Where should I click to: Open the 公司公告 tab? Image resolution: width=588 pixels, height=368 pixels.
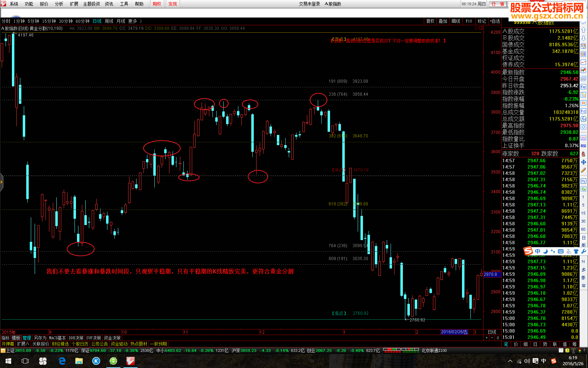[x=99, y=344]
